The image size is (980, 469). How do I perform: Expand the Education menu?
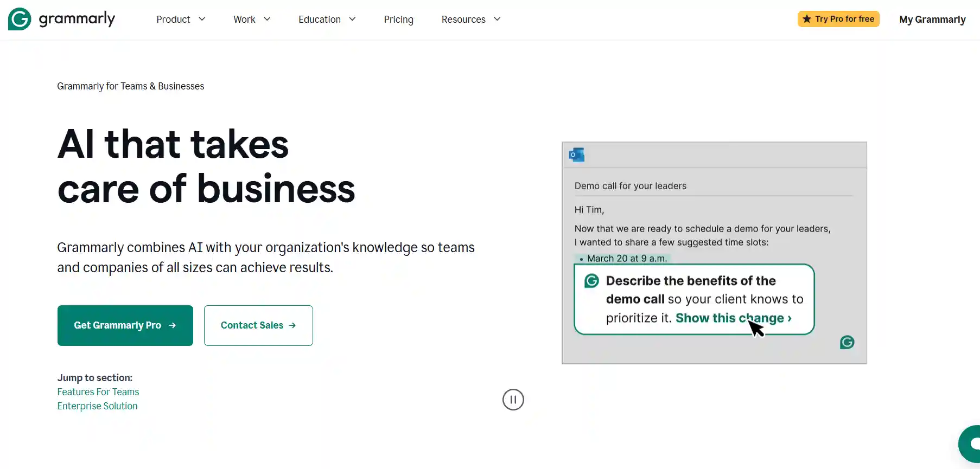pos(326,19)
